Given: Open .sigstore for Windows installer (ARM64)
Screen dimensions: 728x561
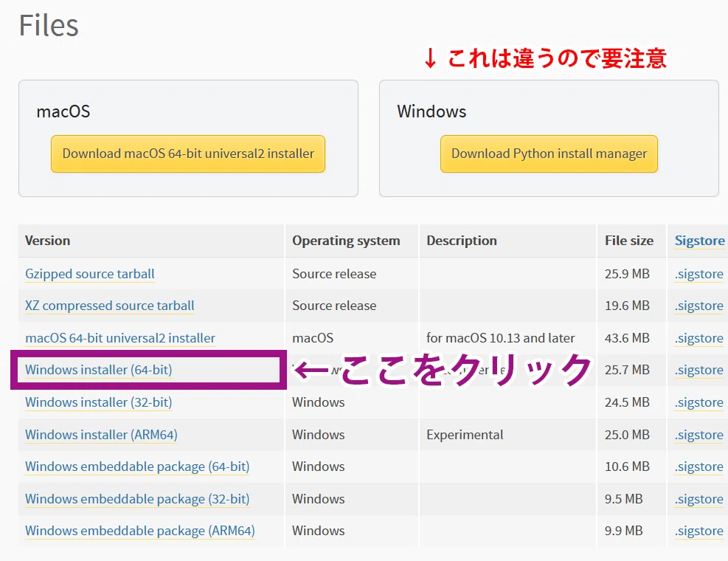Looking at the screenshot, I should (x=698, y=435).
